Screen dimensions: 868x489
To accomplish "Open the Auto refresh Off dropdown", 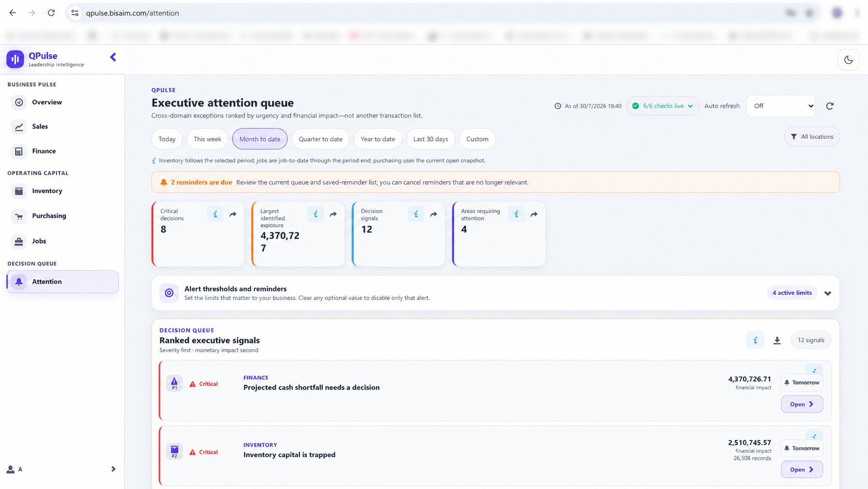I will [x=780, y=106].
